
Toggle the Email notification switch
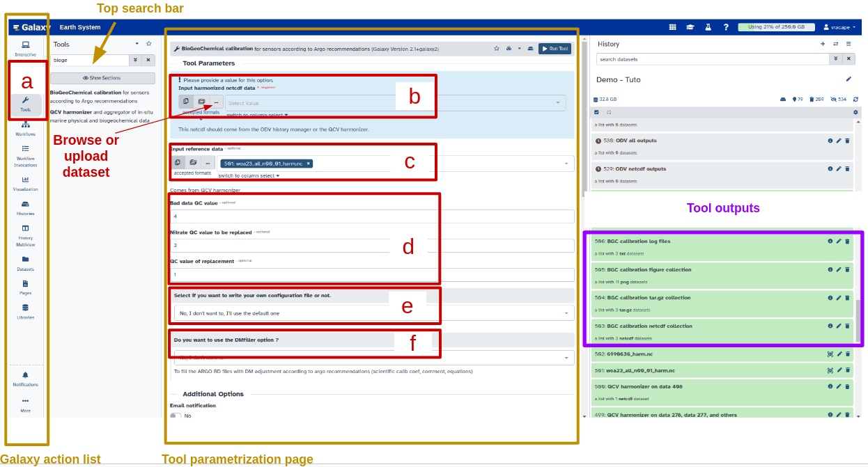click(x=176, y=415)
